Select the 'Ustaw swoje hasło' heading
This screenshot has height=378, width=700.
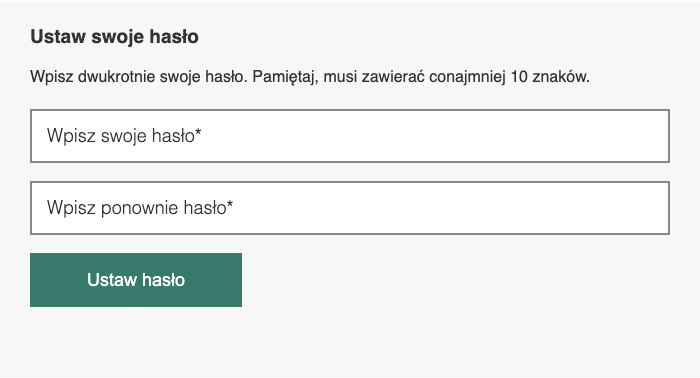coord(114,37)
